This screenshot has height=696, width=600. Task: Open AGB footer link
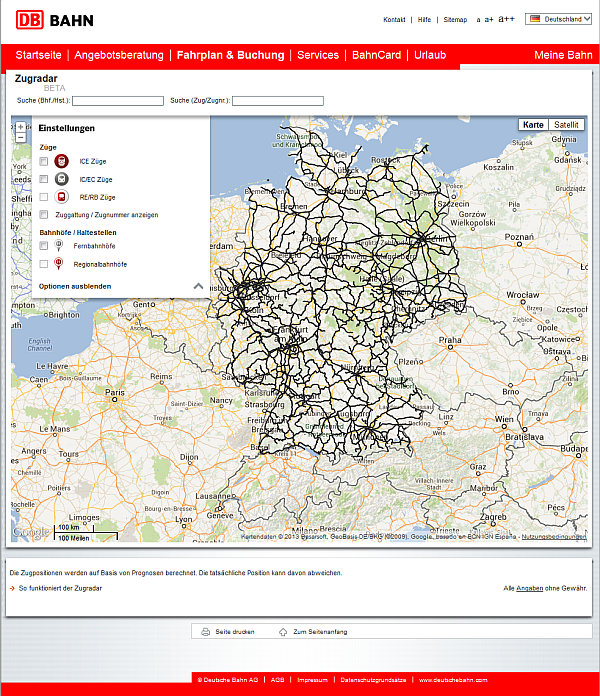tap(277, 680)
